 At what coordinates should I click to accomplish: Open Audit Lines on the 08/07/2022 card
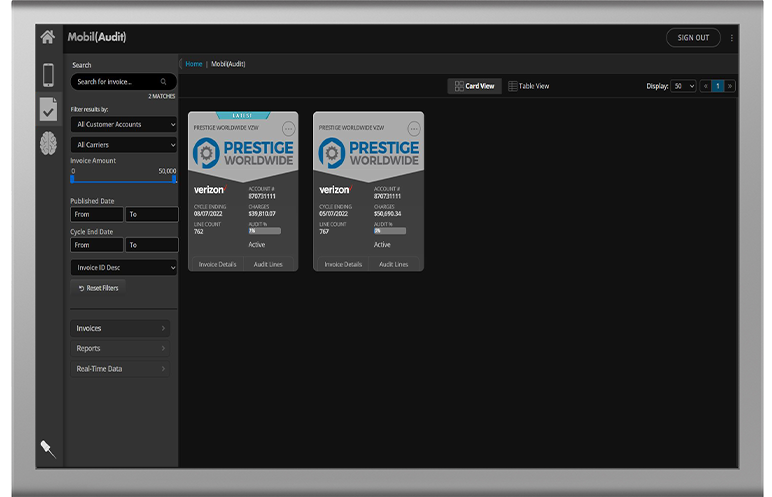point(268,265)
